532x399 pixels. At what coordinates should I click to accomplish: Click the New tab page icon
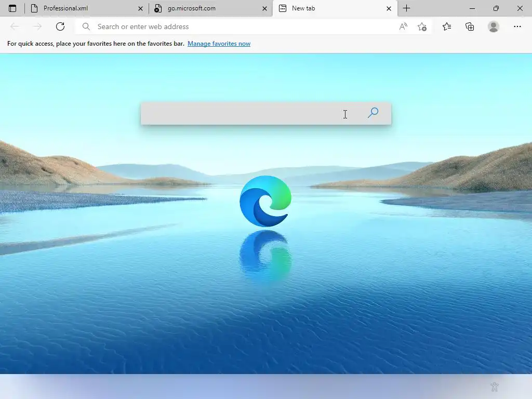pos(283,8)
